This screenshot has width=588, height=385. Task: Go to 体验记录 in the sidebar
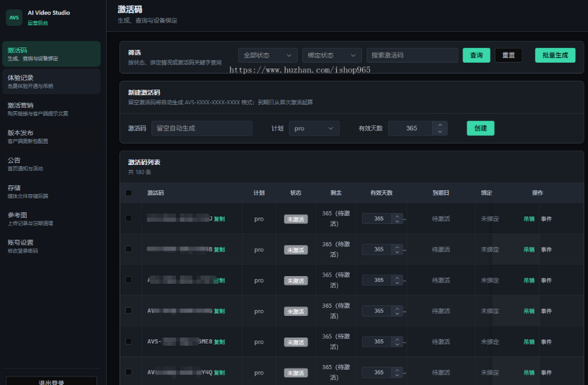[51, 81]
